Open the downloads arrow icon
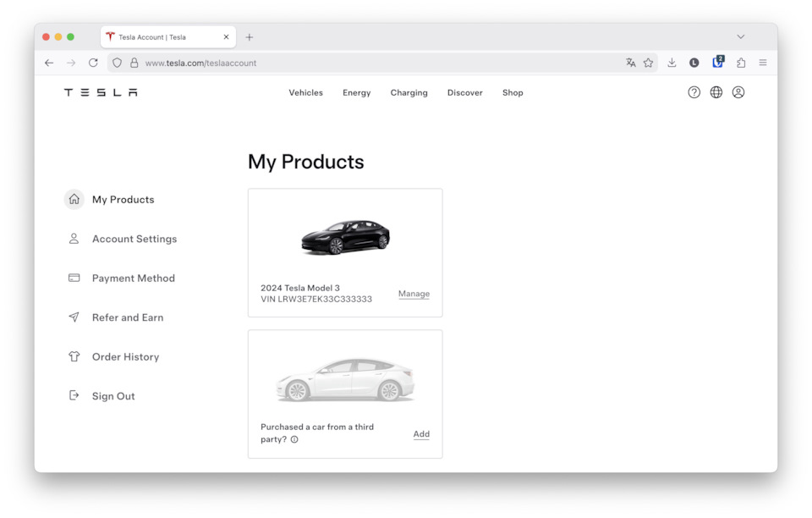The height and width of the screenshot is (518, 812). [x=672, y=63]
